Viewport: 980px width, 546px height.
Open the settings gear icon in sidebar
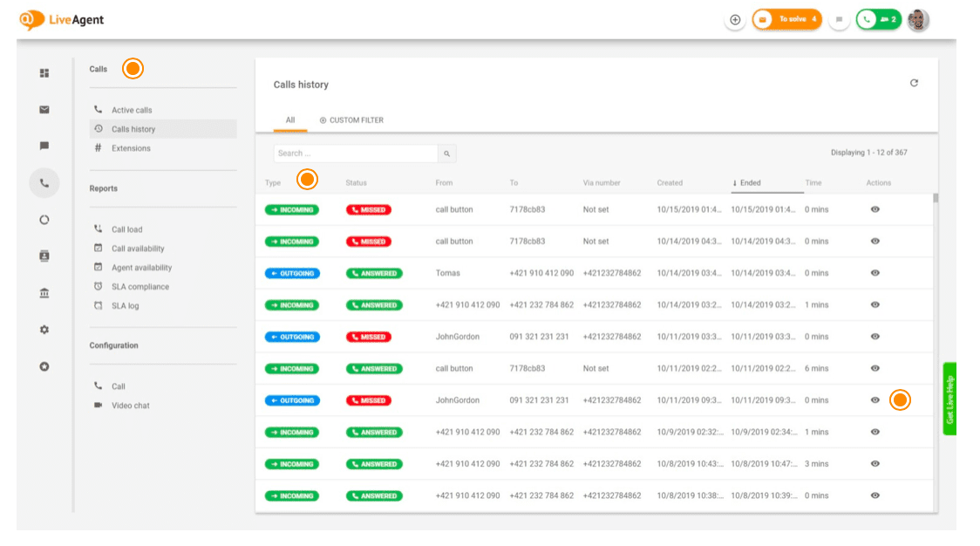point(44,330)
